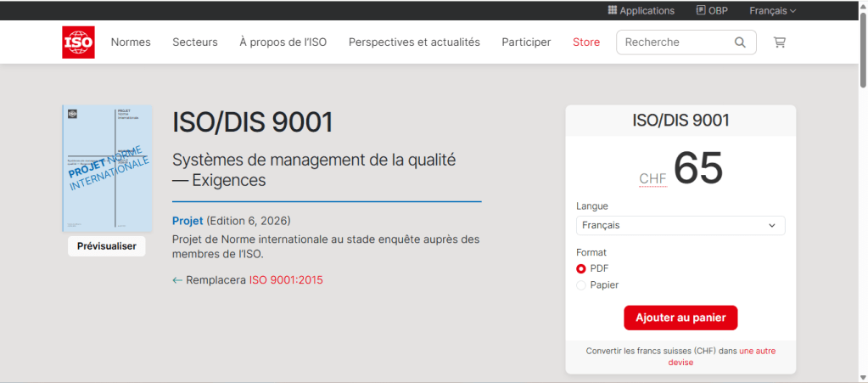The height and width of the screenshot is (383, 868).
Task: Expand the Langue dropdown set to Français
Action: (680, 226)
